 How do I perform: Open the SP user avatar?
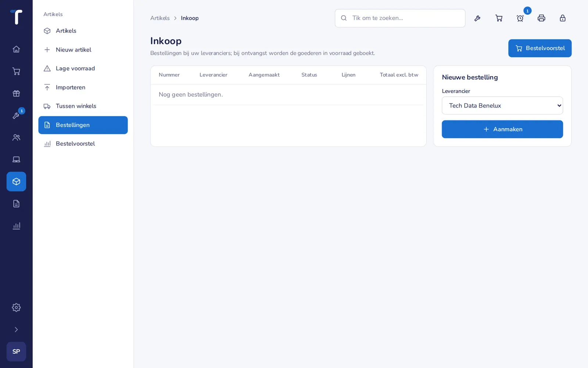click(16, 351)
